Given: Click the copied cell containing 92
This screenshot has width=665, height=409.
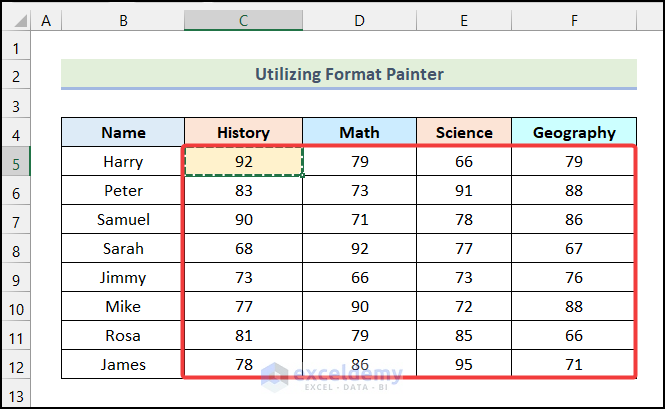Looking at the screenshot, I should (x=243, y=162).
